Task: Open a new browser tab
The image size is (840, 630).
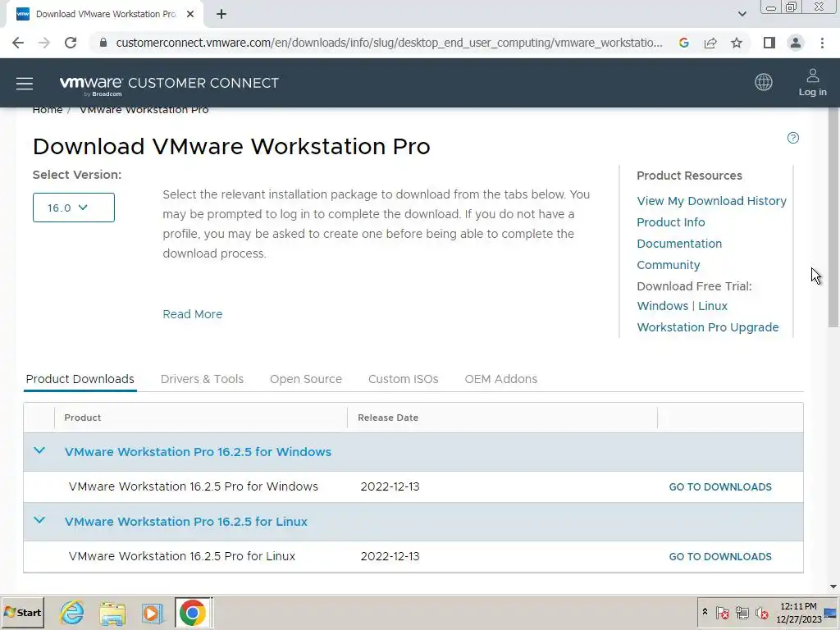Action: click(221, 15)
